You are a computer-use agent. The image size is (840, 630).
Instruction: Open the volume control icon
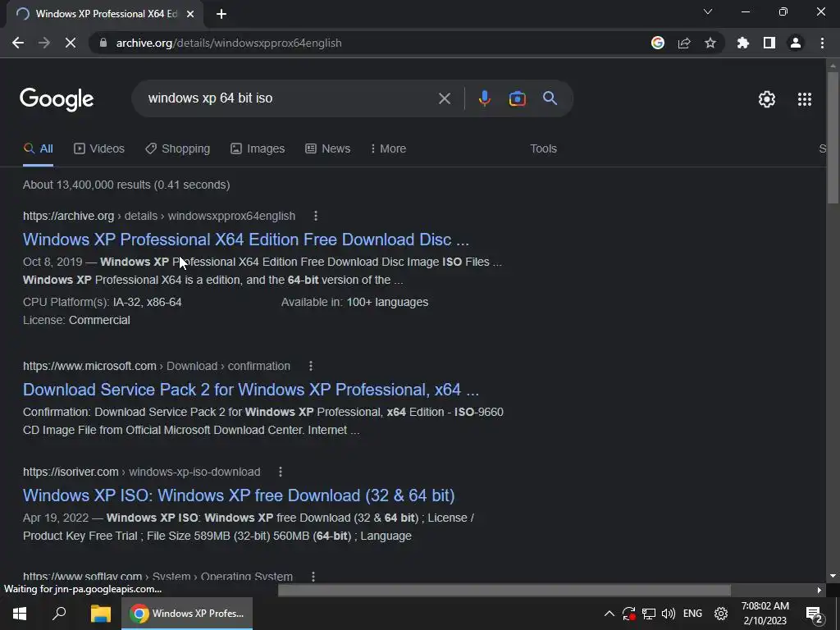pos(668,614)
